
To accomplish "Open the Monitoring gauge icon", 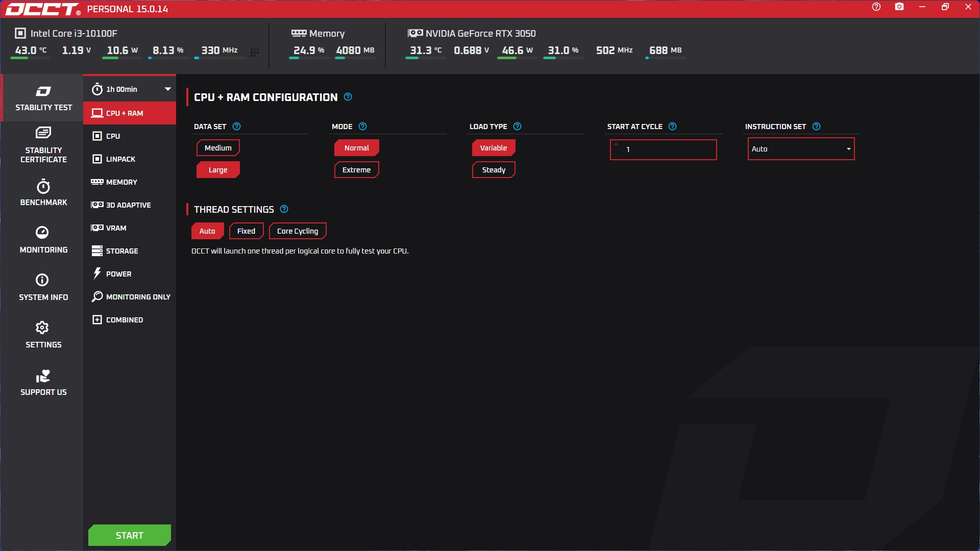I will pyautogui.click(x=42, y=233).
